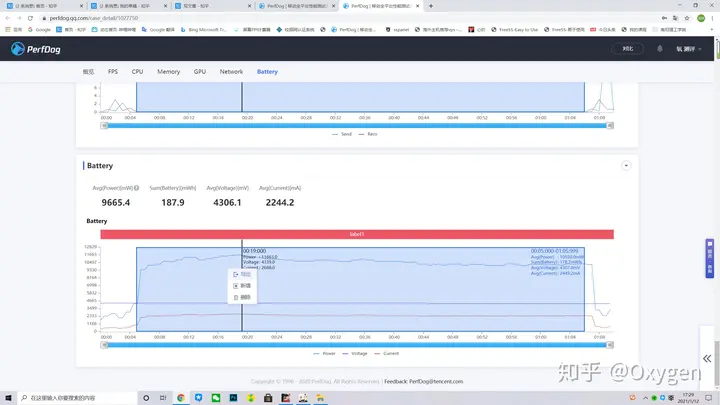Open Cortana circle icon on the taskbar
The height and width of the screenshot is (405, 720).
146,398
